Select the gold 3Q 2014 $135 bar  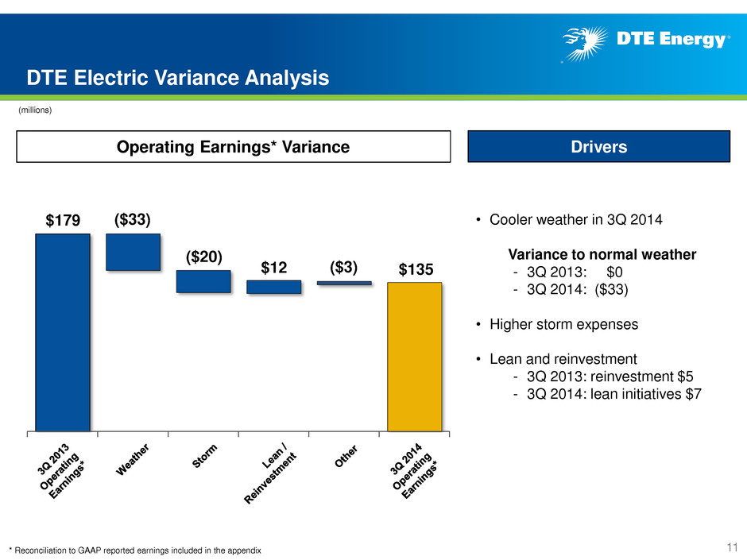tap(415, 357)
